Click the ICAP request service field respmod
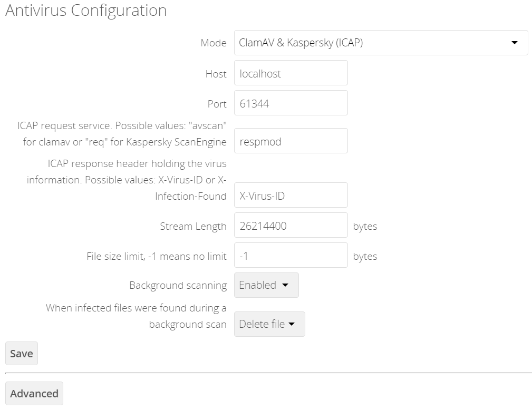This screenshot has height=410, width=532. [x=291, y=141]
